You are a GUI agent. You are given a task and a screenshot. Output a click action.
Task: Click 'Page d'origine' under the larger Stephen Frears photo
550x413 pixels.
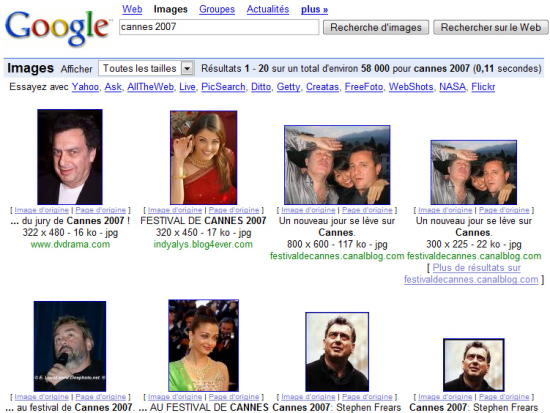pos(367,397)
